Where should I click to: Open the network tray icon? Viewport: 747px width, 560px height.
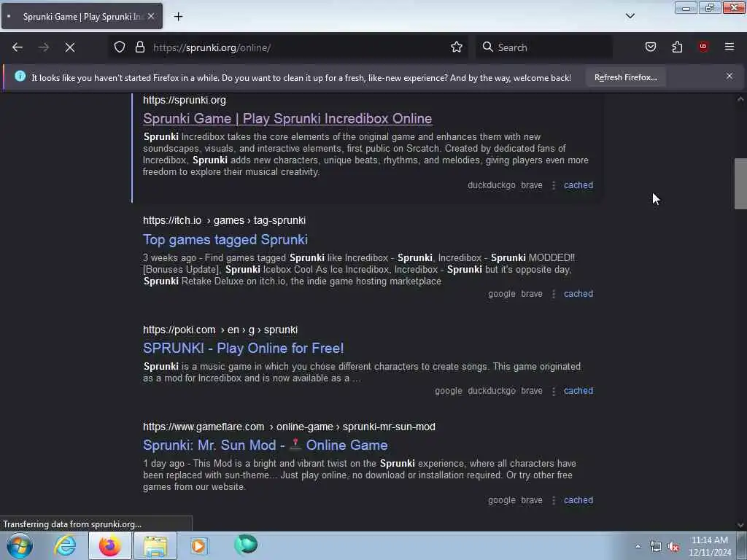tap(656, 546)
